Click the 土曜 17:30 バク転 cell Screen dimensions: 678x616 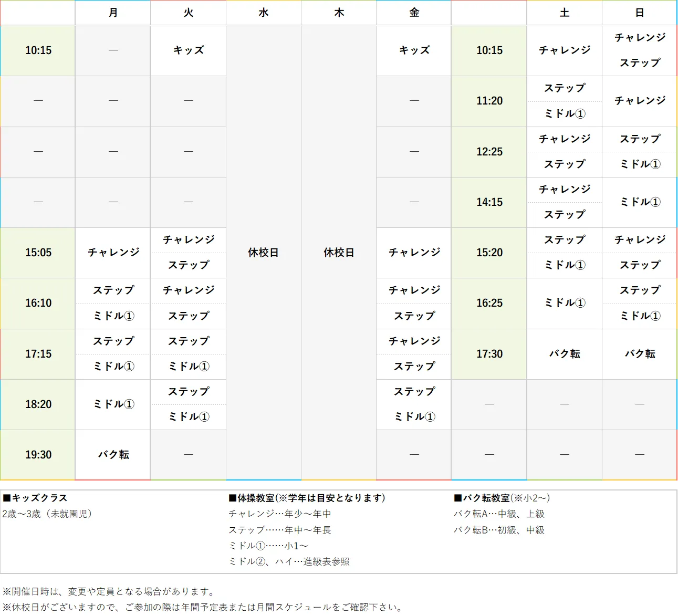(x=564, y=354)
